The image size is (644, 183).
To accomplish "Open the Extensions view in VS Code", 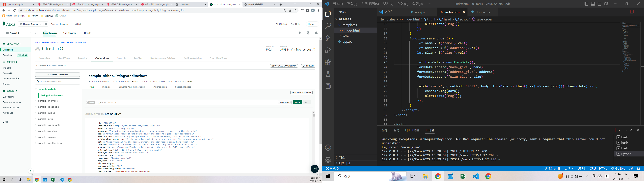I will coord(328,62).
